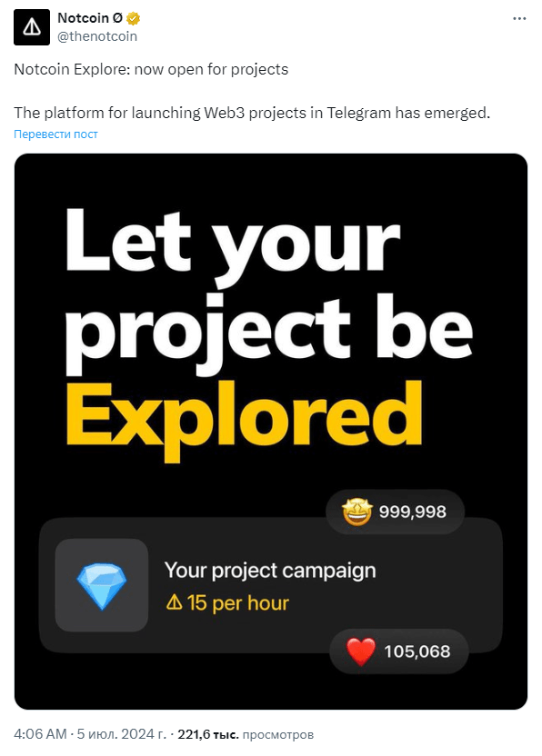Select the 999,998 reaction pill

(x=396, y=512)
